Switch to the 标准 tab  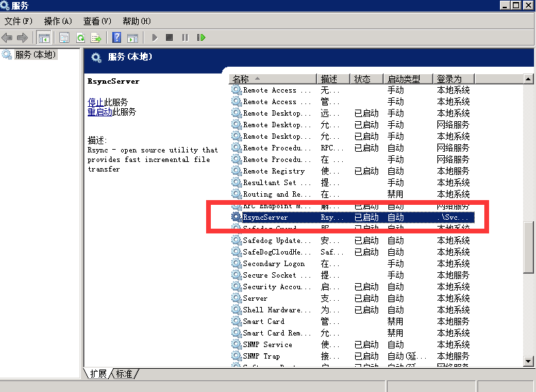pos(124,374)
